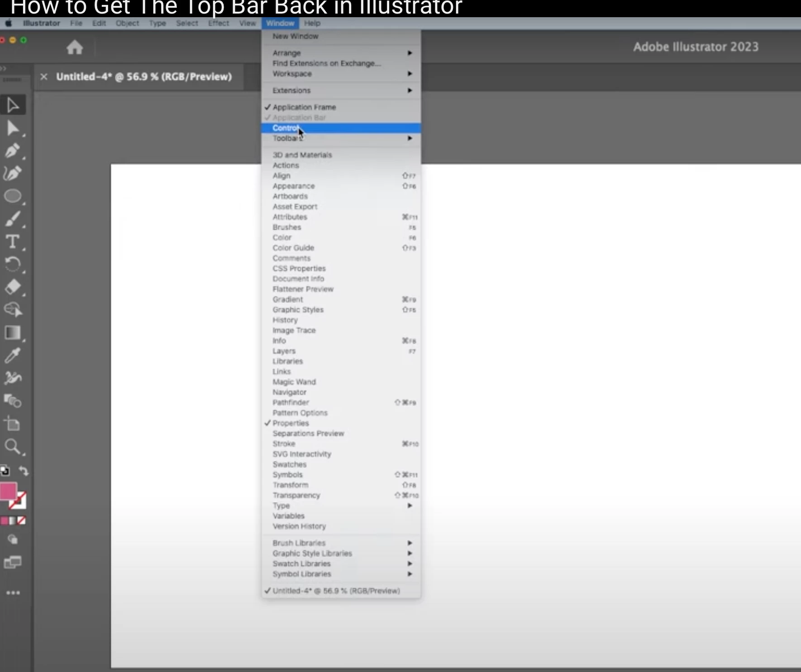
Task: Close the Untitled-4 document tab
Action: [44, 76]
